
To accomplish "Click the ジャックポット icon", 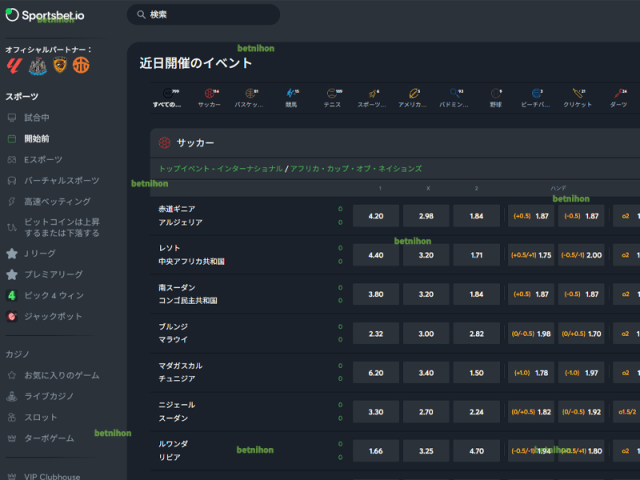I will click(x=12, y=316).
